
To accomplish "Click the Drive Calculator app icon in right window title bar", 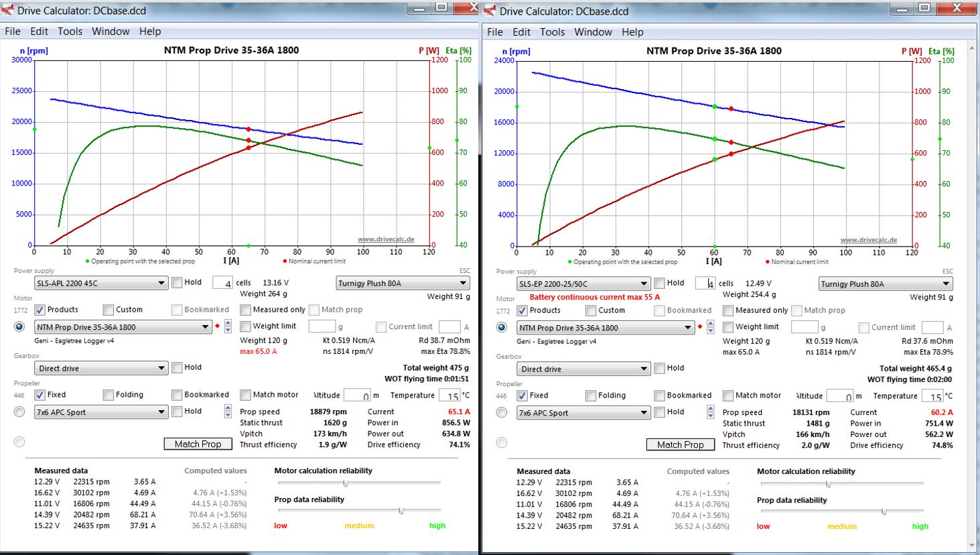I will tap(489, 10).
